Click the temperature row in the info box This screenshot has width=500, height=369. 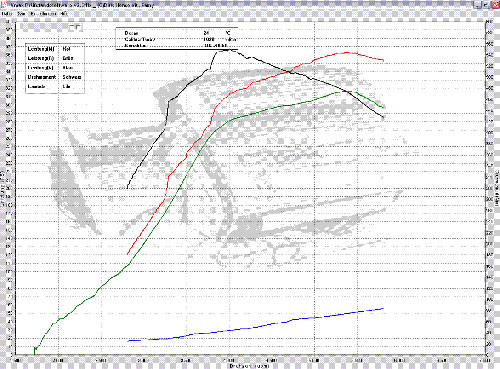tap(177, 33)
